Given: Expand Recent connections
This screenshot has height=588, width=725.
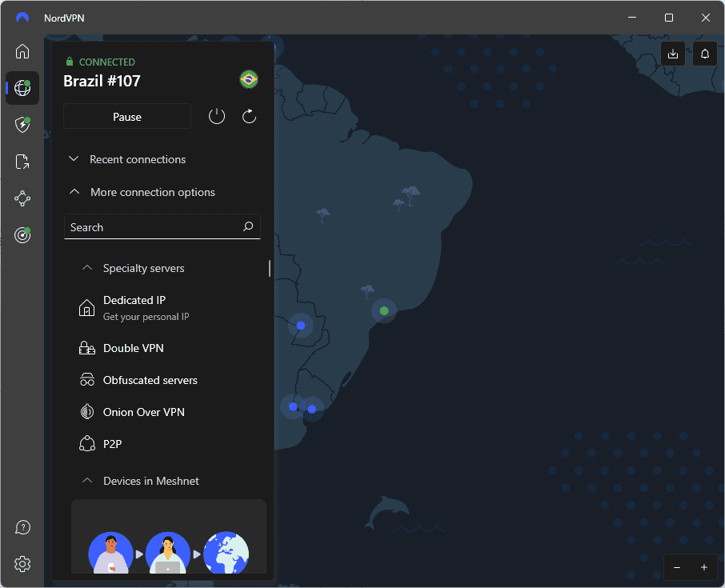Looking at the screenshot, I should click(127, 159).
